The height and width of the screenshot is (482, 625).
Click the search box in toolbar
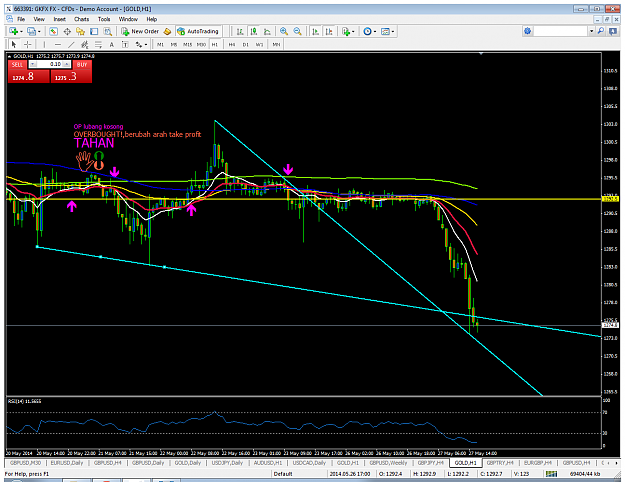point(561,31)
